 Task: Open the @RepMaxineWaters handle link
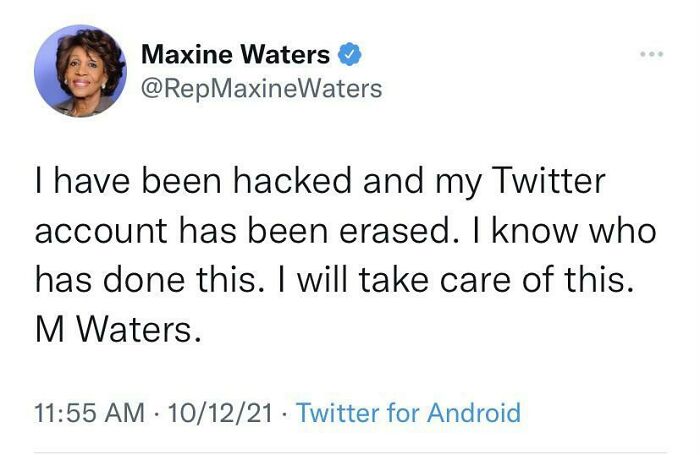(261, 89)
